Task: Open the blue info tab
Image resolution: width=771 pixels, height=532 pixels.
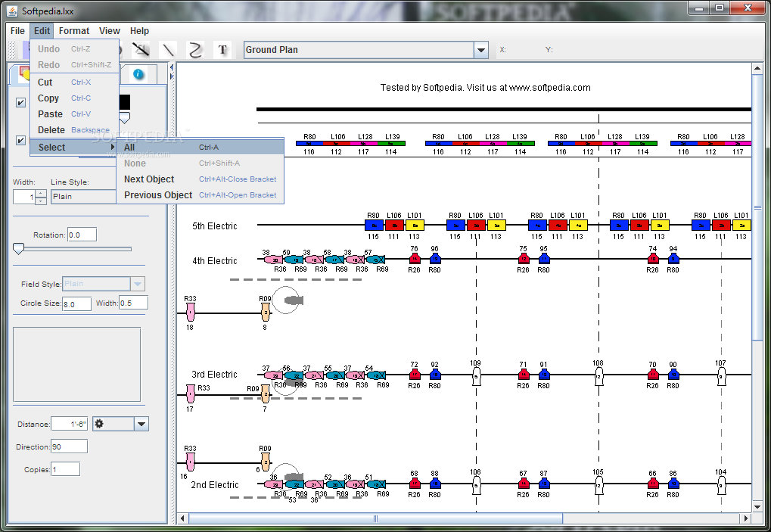Action: click(x=138, y=74)
